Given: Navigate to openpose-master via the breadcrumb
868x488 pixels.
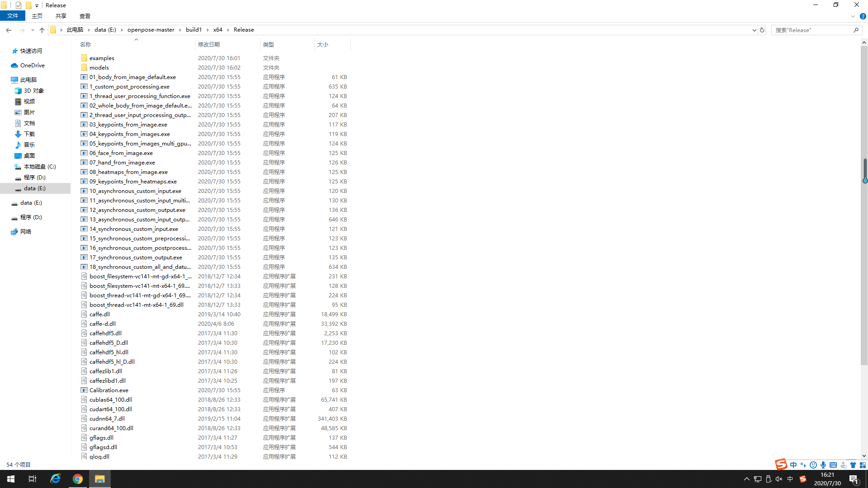Looking at the screenshot, I should coord(151,29).
